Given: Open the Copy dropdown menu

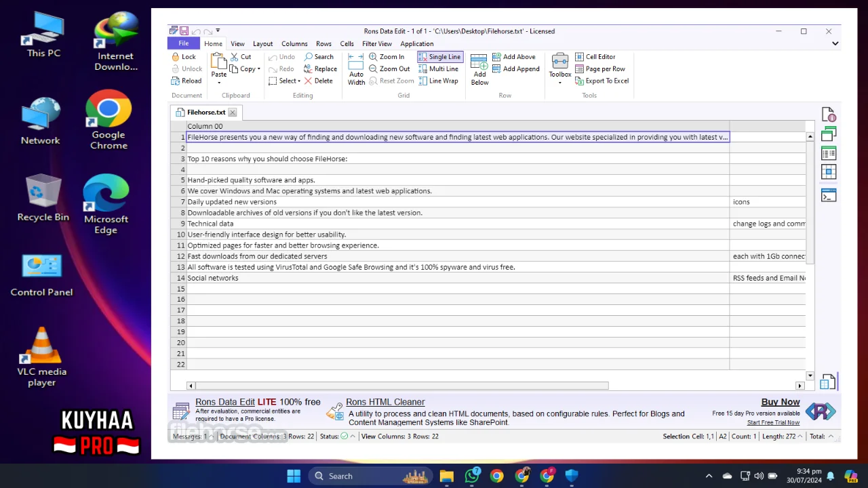Looking at the screenshot, I should 258,69.
